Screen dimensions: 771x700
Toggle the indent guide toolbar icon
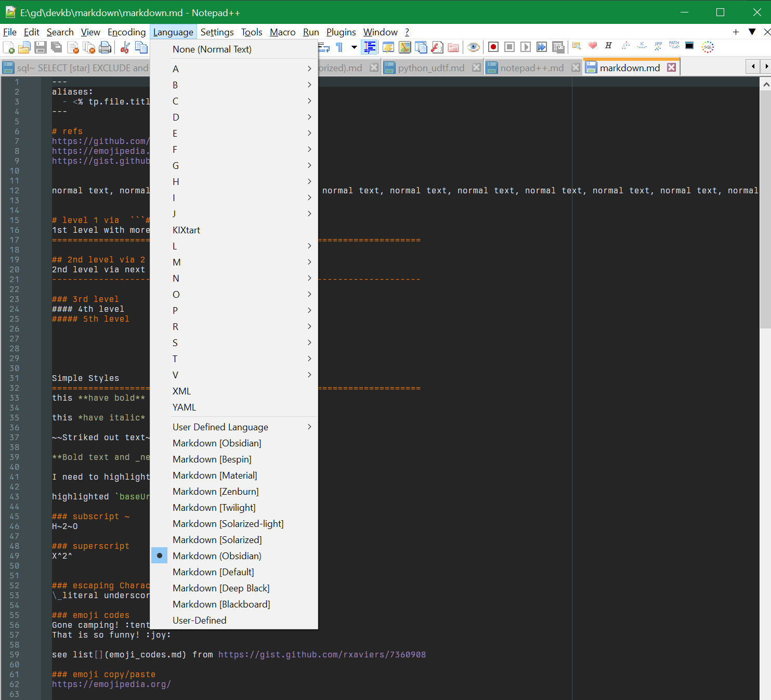[370, 47]
